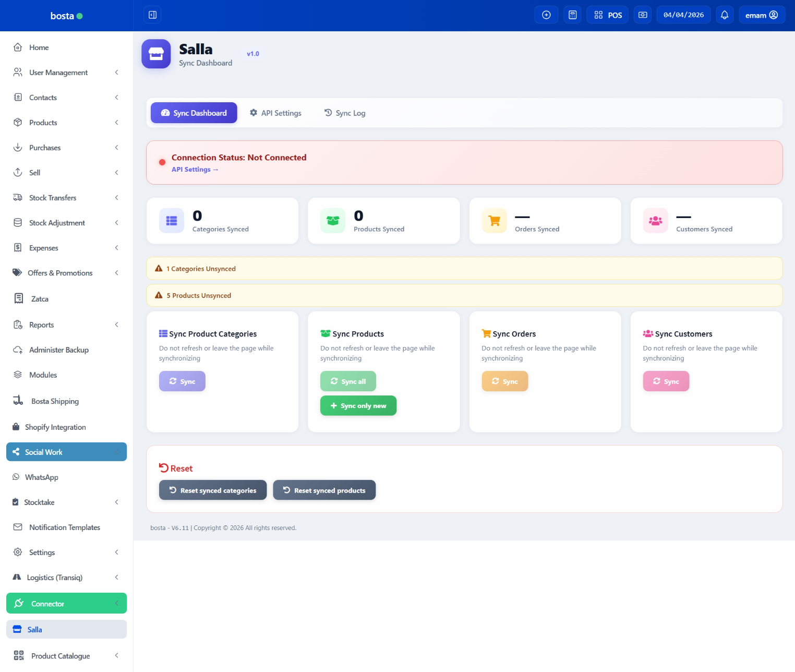Click the Salla store logo icon
This screenshot has width=795, height=672.
pyautogui.click(x=156, y=54)
